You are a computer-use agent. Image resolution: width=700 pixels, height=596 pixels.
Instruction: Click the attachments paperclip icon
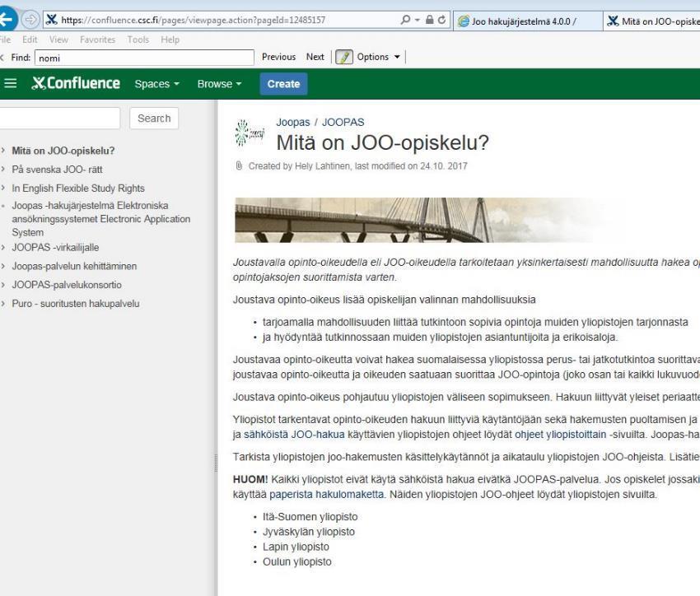(x=239, y=166)
